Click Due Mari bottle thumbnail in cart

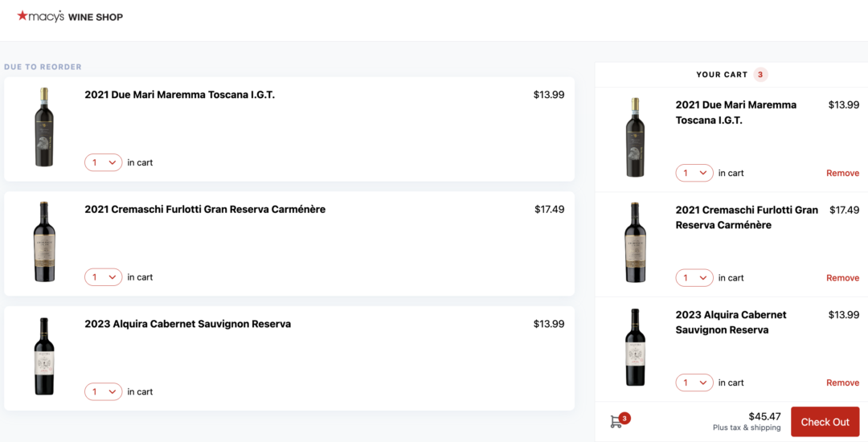[636, 137]
